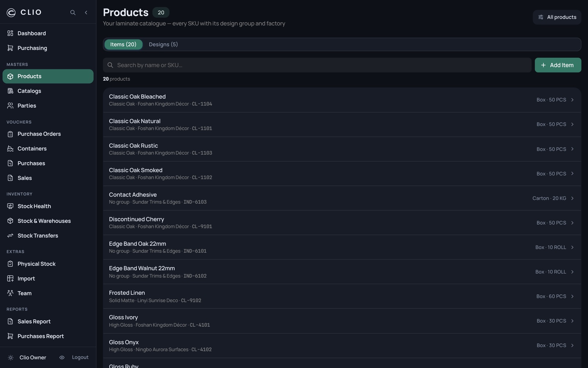Switch to the Items (20) tab
This screenshot has width=588, height=368.
pos(123,45)
